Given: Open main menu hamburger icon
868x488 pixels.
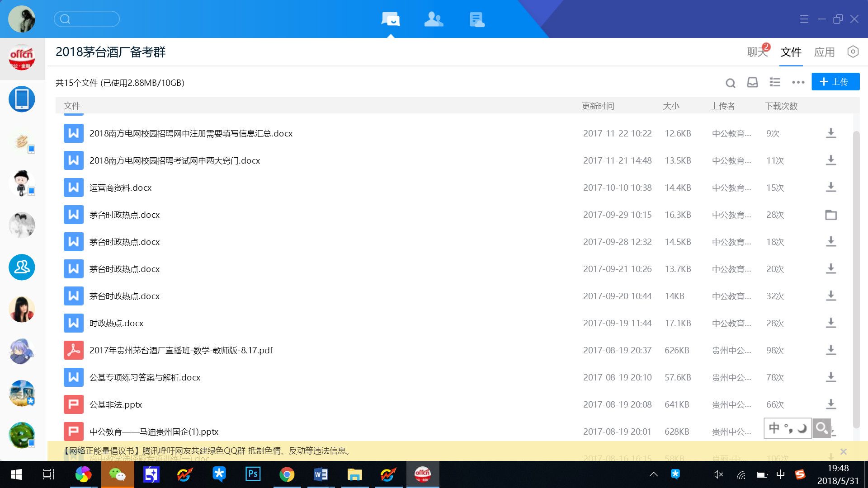Looking at the screenshot, I should (x=804, y=19).
